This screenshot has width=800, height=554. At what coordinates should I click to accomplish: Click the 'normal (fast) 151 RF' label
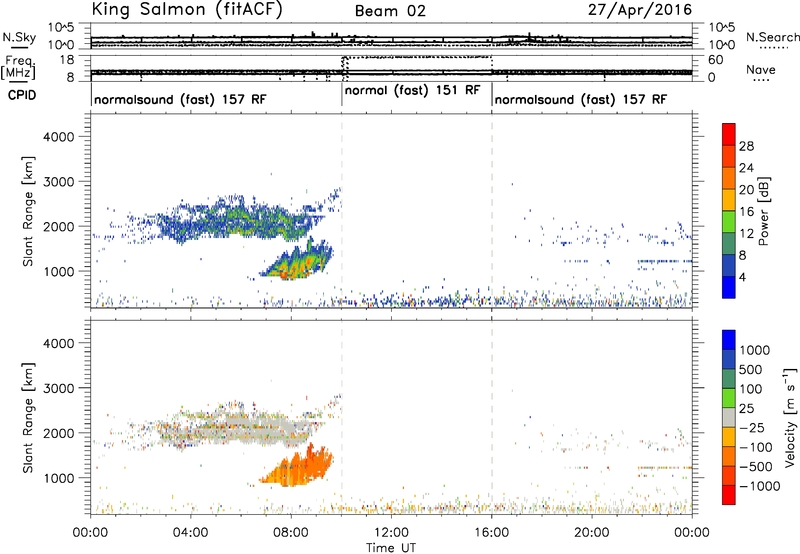coord(412,90)
